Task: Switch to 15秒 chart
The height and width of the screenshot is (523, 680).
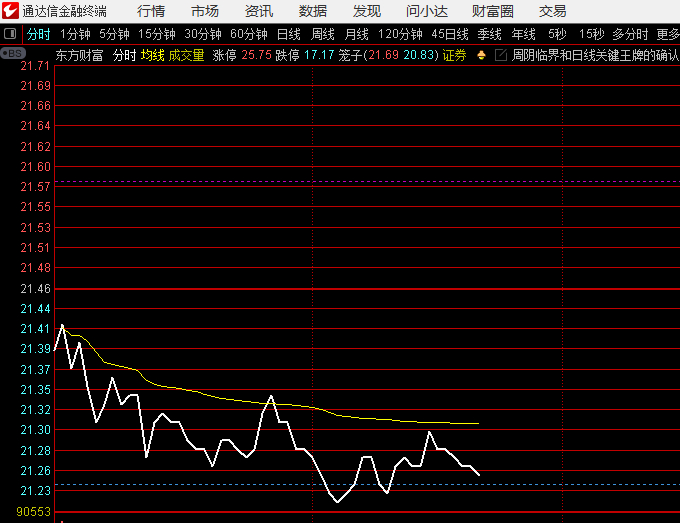Action: (x=592, y=34)
